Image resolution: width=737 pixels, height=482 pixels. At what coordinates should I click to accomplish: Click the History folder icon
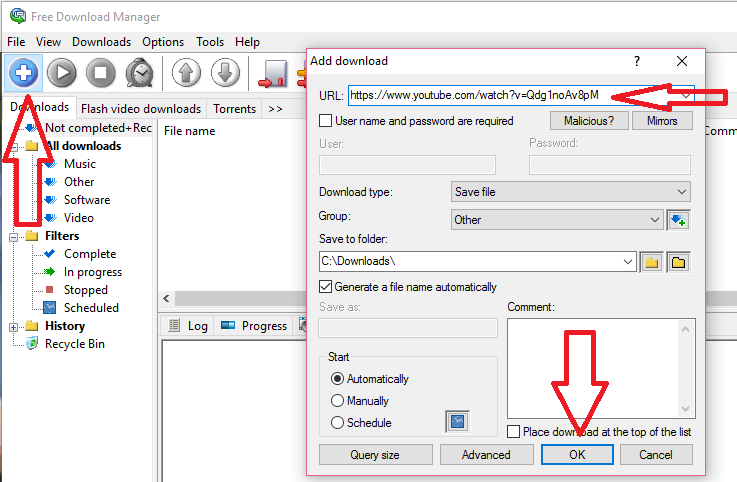[32, 325]
